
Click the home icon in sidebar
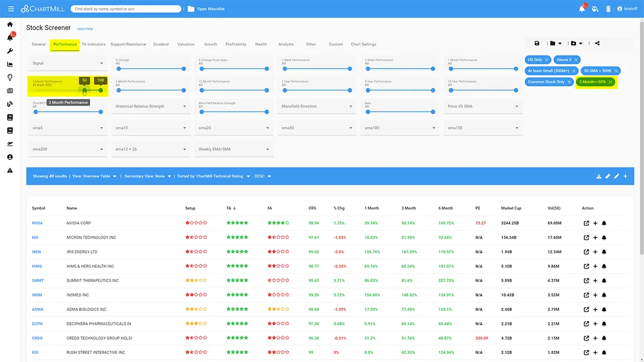tap(10, 25)
